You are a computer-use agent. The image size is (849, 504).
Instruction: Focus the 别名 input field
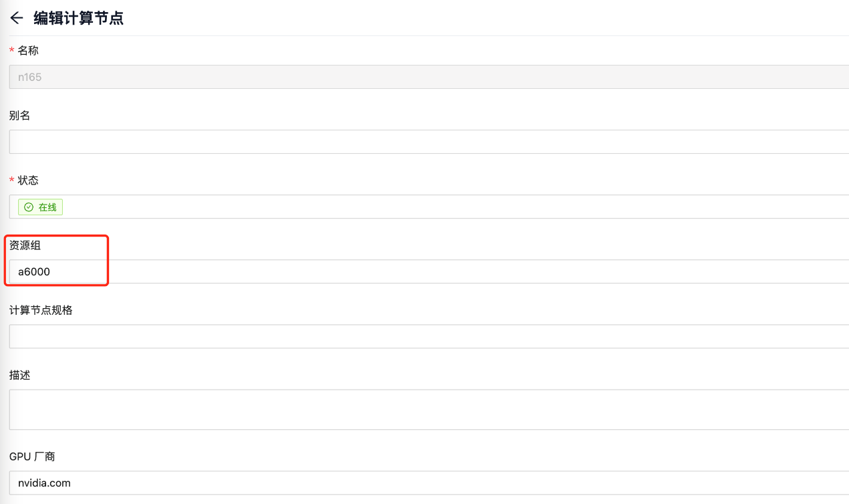point(428,142)
